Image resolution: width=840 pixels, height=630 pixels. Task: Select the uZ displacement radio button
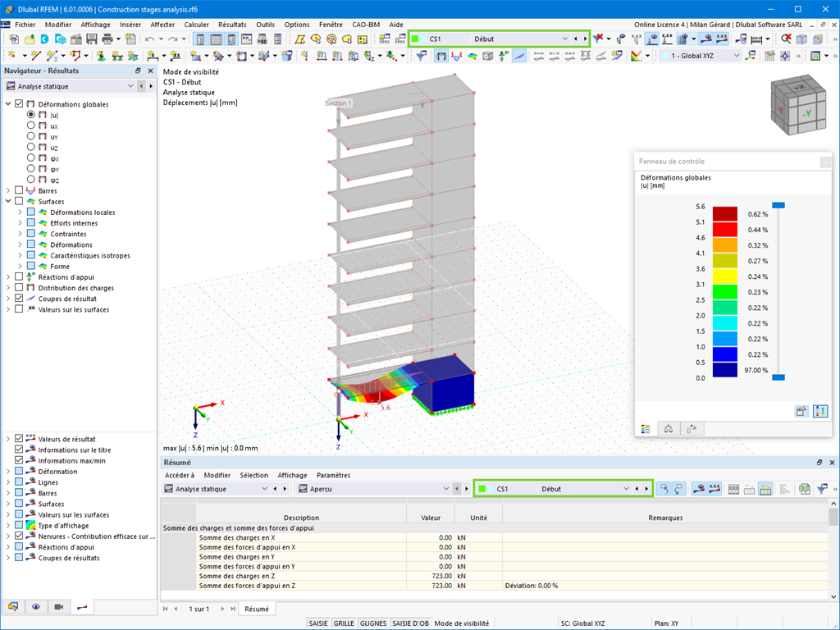pyautogui.click(x=30, y=147)
